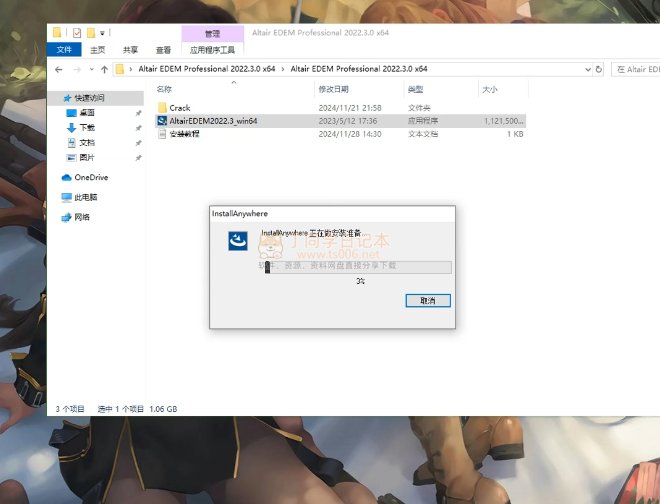Open 网络 in navigation pane
This screenshot has width=660, height=504.
82,217
